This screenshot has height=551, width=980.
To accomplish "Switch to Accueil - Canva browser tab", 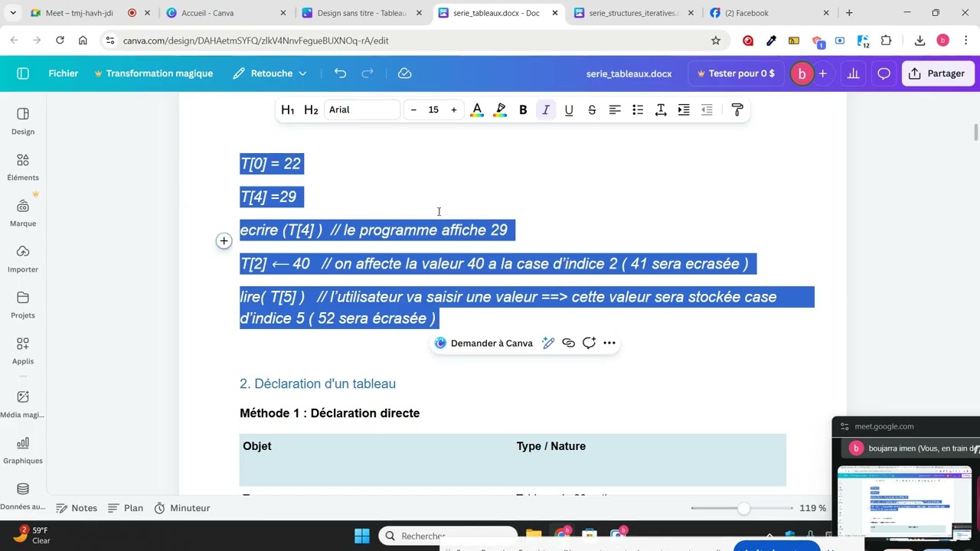I will pos(207,13).
